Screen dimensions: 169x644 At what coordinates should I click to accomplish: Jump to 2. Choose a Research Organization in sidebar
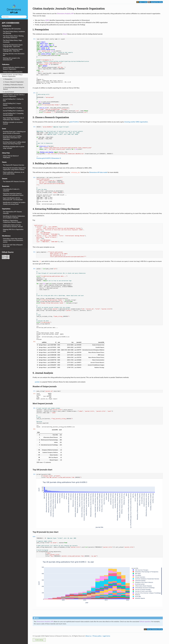point(13,82)
